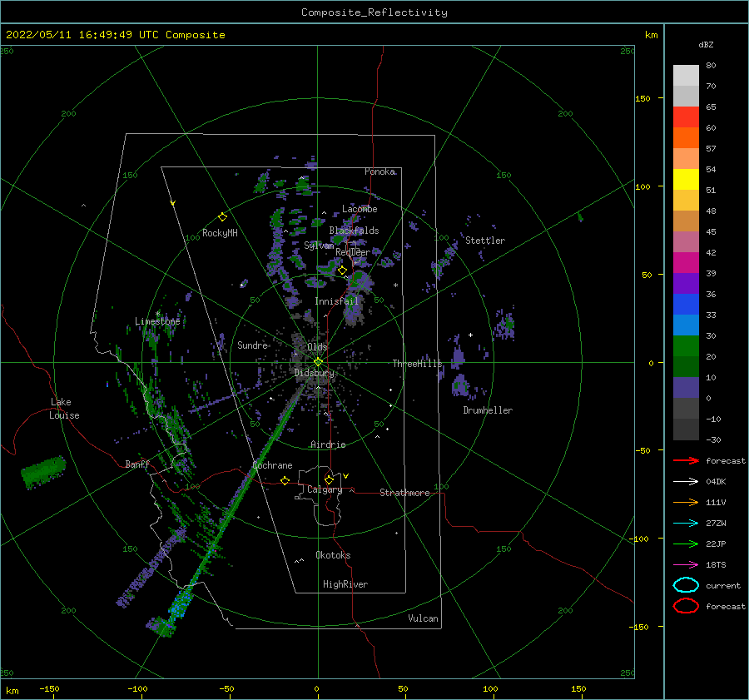
Task: Click the Airdrie label
Action: 328,444
